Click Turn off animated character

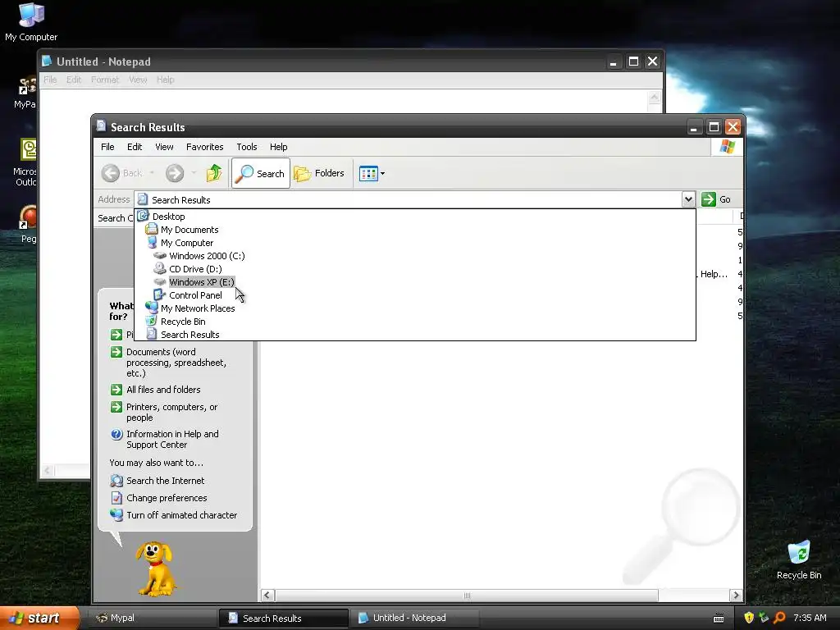(181, 515)
